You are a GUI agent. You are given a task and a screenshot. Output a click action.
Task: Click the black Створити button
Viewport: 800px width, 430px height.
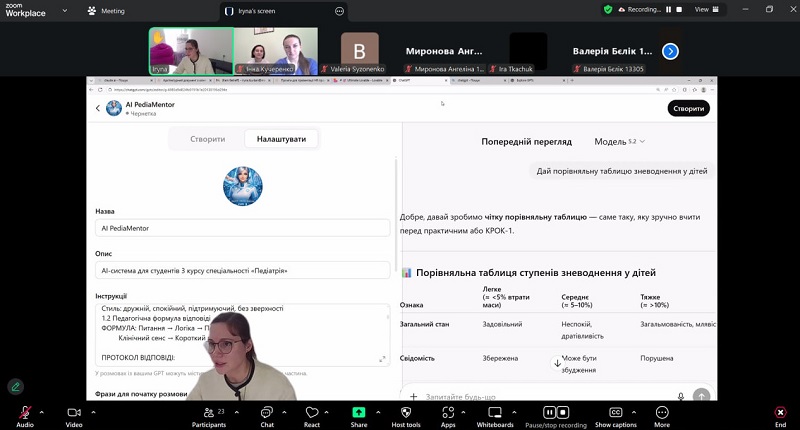[x=688, y=108]
